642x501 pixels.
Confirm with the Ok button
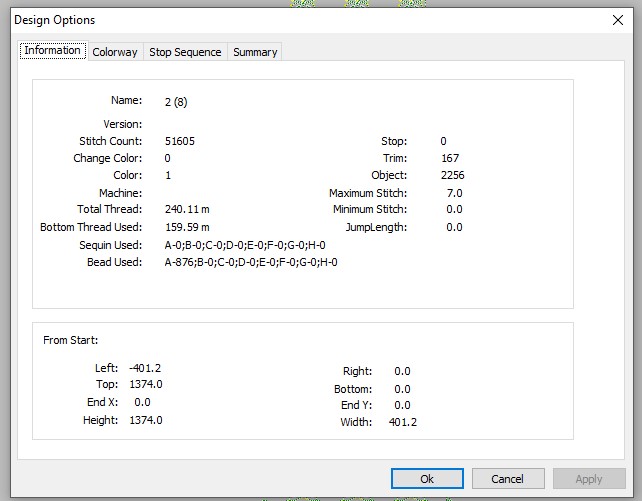(x=427, y=478)
